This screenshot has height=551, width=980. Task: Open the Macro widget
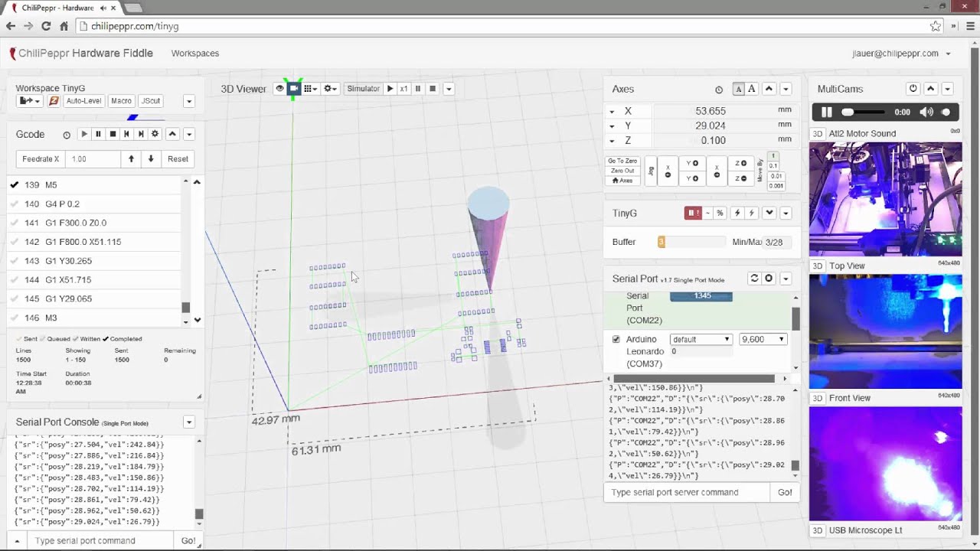121,101
